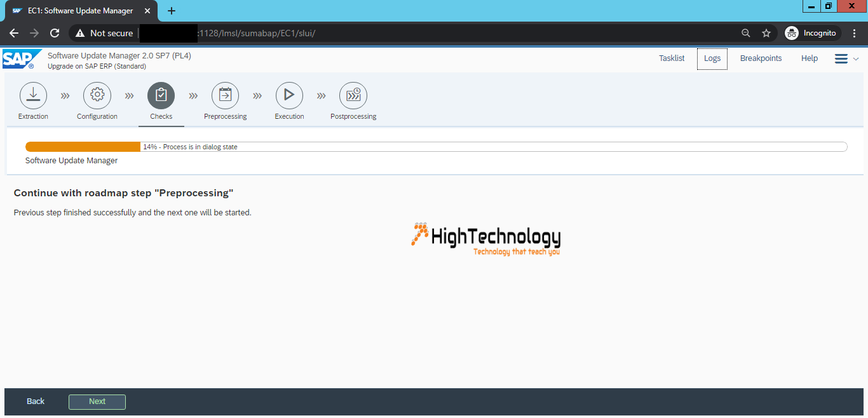Screen dimensions: 868x418
Task: Open the Breakpoints menu item
Action: 761,58
